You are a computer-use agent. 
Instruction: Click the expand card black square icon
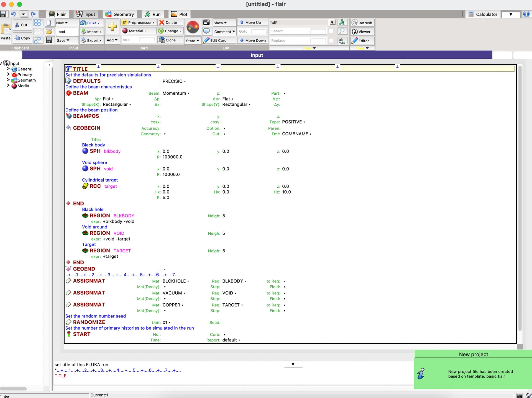coord(206,22)
